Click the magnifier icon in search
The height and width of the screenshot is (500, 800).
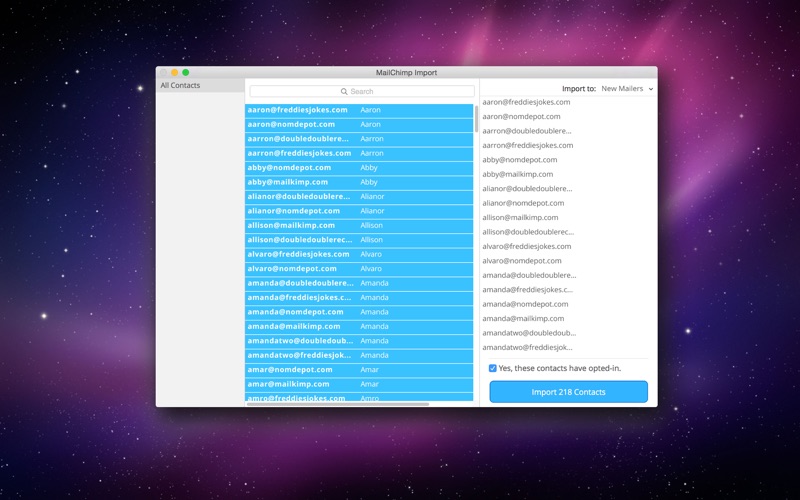(x=344, y=91)
